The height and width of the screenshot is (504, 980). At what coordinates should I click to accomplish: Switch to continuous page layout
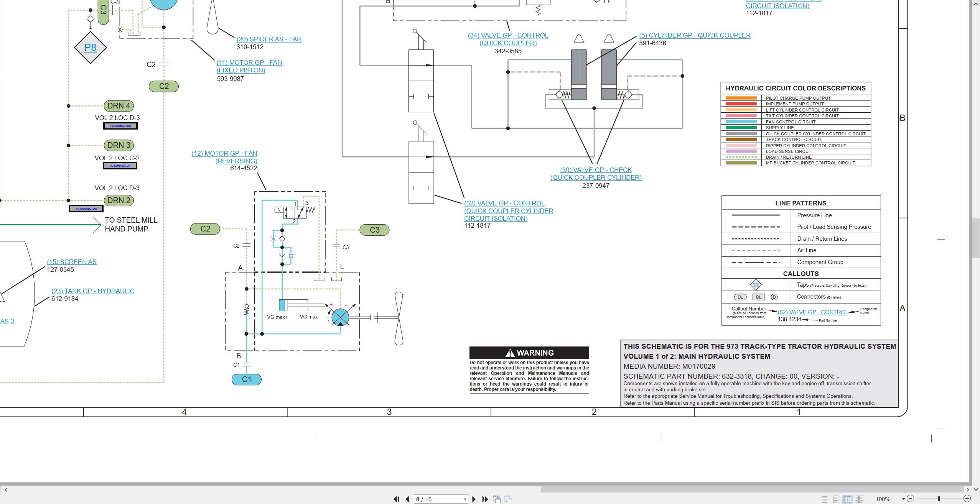point(835,499)
